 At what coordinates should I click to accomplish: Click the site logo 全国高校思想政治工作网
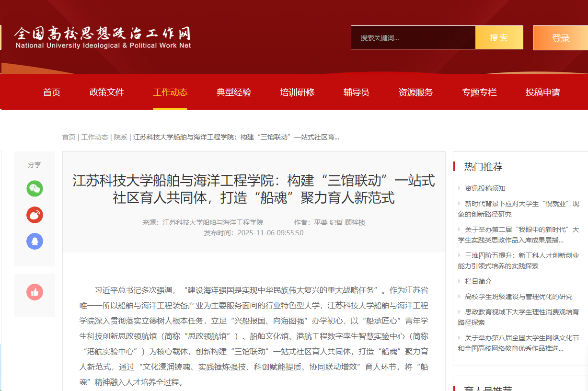pos(103,37)
